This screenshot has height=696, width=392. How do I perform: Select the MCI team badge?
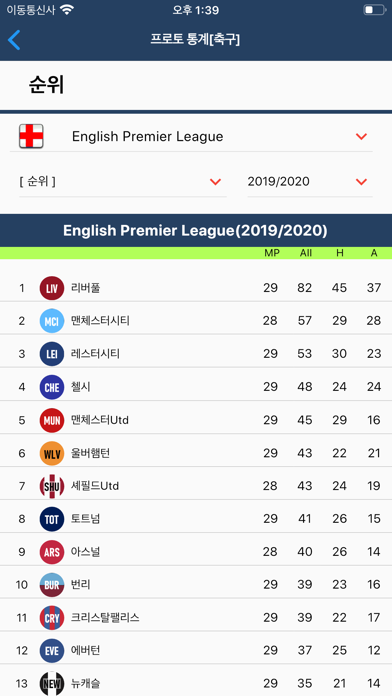[51, 321]
